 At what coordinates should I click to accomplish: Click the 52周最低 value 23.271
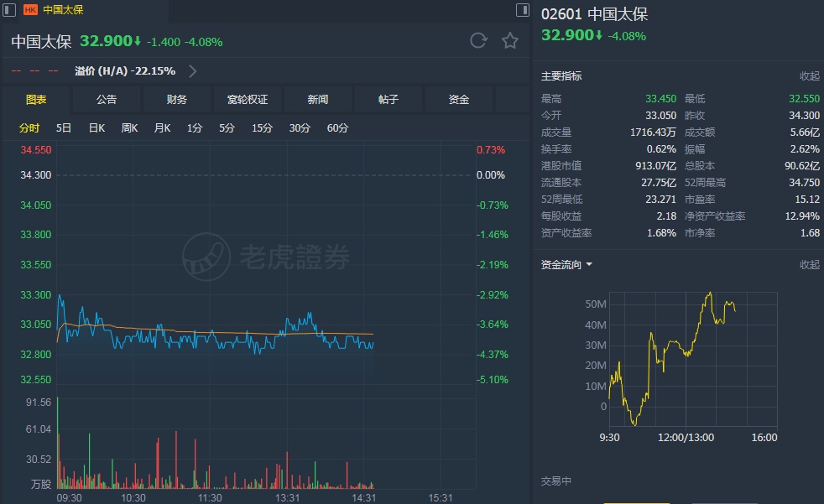[660, 200]
